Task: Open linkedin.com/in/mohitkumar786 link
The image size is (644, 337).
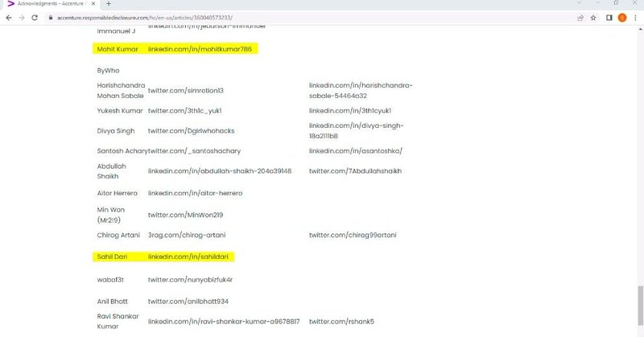Action: [200, 49]
